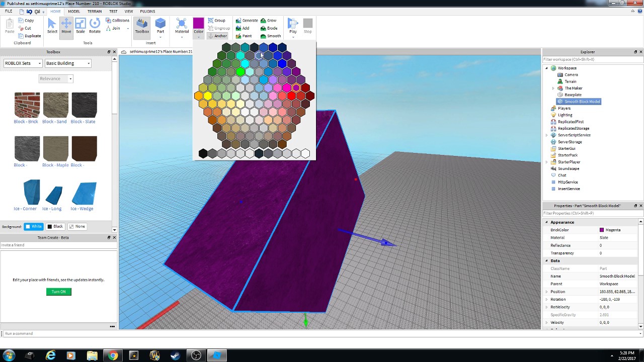
Task: Expand The Maker model node
Action: pos(553,88)
